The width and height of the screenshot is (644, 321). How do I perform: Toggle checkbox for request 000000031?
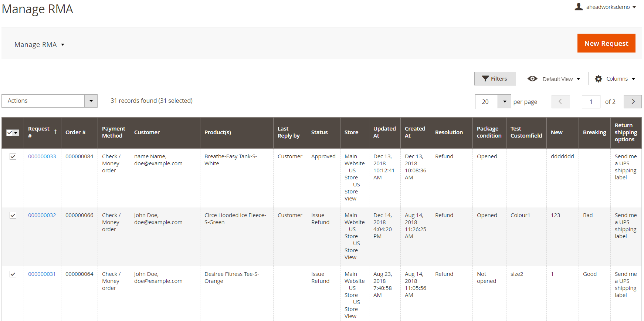coord(13,274)
